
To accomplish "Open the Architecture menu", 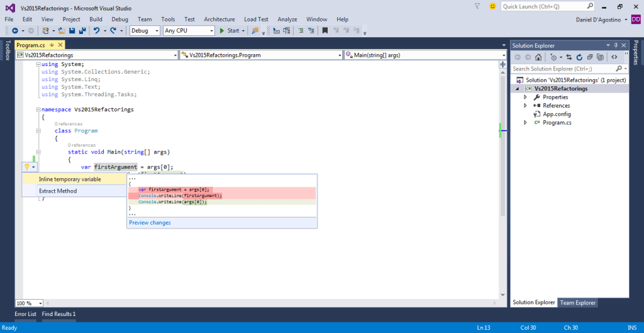I will [x=219, y=20].
